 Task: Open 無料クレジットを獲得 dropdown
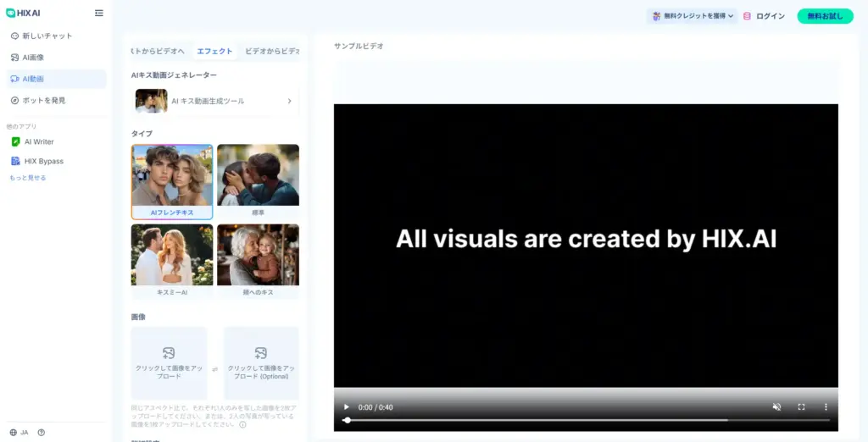click(x=692, y=16)
